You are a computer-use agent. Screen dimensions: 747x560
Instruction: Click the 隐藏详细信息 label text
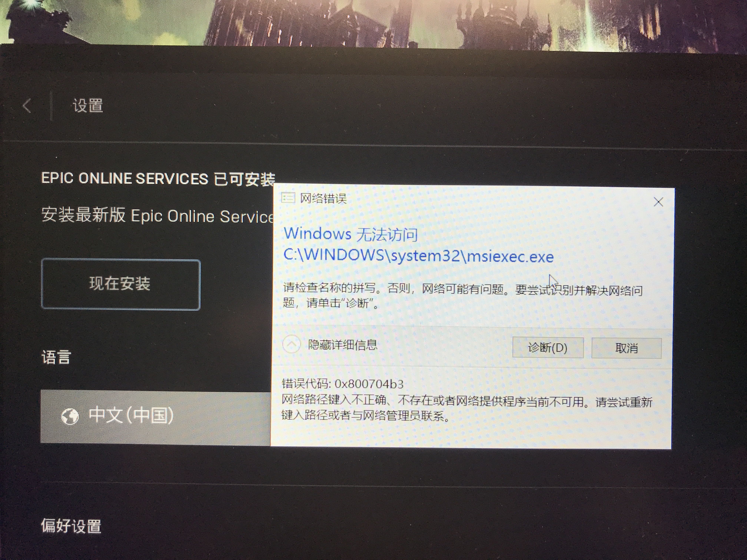342,345
